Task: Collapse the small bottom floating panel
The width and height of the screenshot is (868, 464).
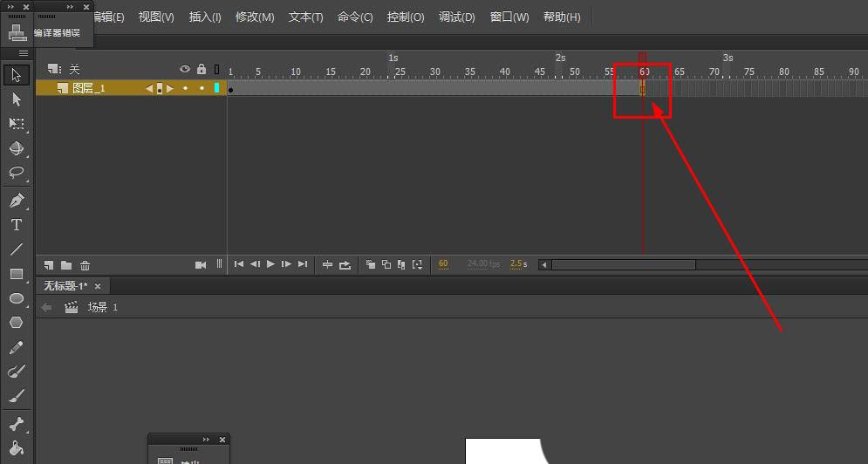Action: (x=207, y=439)
